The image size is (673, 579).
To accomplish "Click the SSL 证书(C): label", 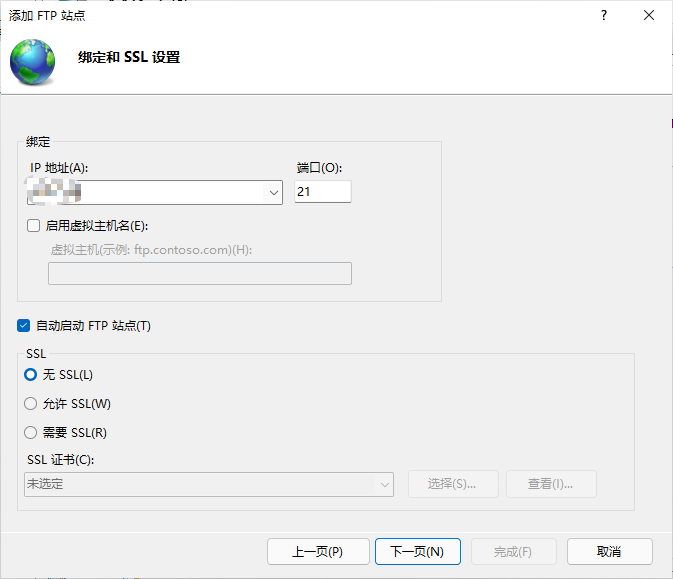I will point(61,460).
